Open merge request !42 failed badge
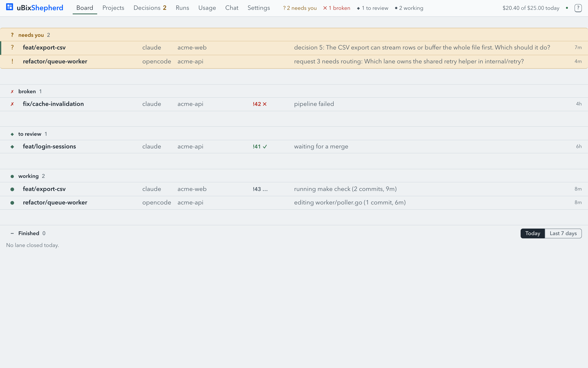This screenshot has height=368, width=588. pos(260,104)
